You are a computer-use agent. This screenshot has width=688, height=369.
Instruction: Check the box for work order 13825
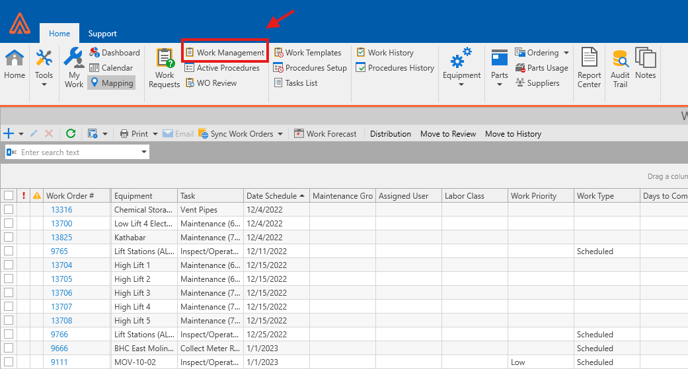tap(8, 237)
